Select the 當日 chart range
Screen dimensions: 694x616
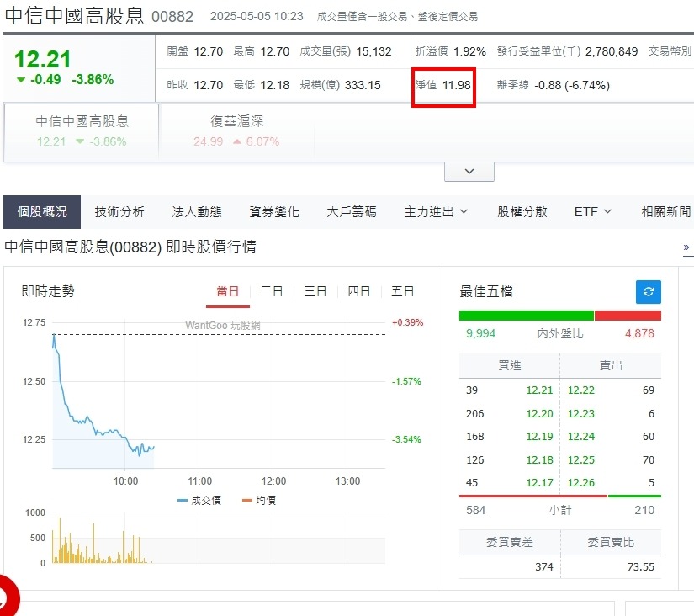point(227,291)
